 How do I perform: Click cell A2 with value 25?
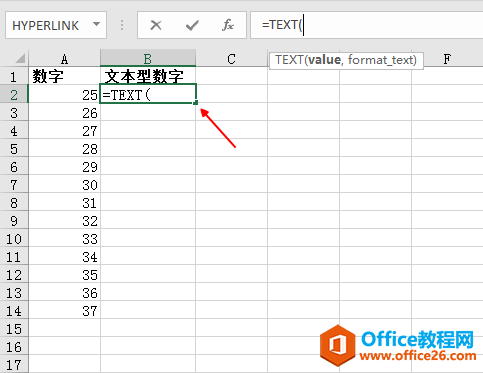pyautogui.click(x=64, y=94)
